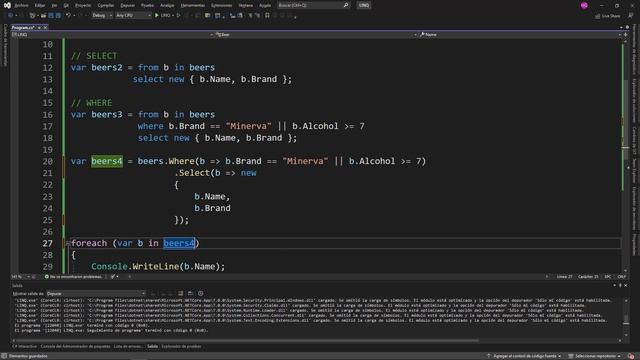Click the start without debugging icon

[178, 16]
